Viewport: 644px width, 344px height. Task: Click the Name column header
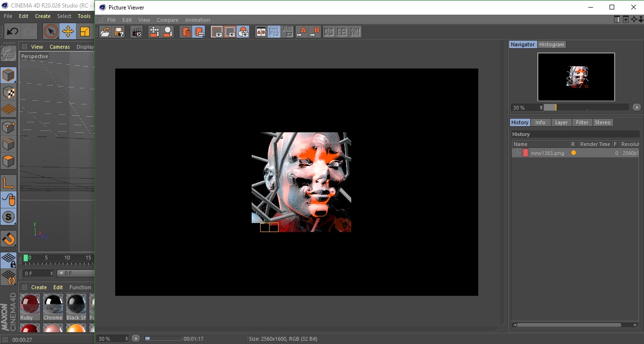coord(540,144)
